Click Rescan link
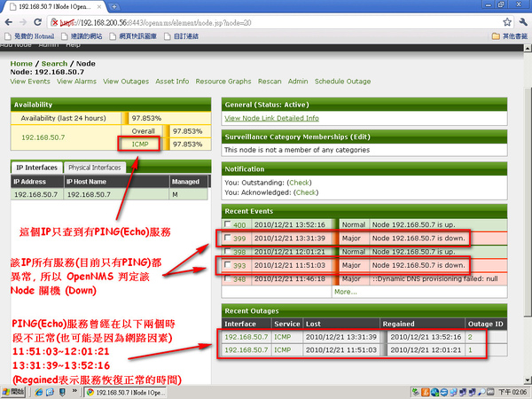 [270, 82]
